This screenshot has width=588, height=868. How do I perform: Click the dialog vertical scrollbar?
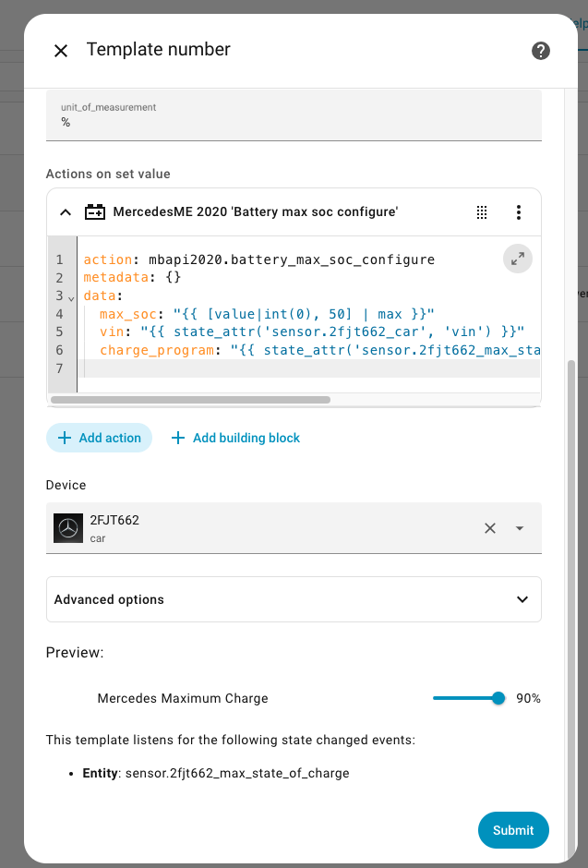click(570, 554)
